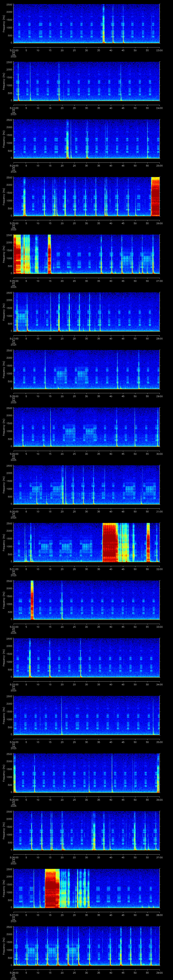Click the '32:00' end time label
Image resolution: width=173 pixels, height=980 pixels.
click(160, 569)
